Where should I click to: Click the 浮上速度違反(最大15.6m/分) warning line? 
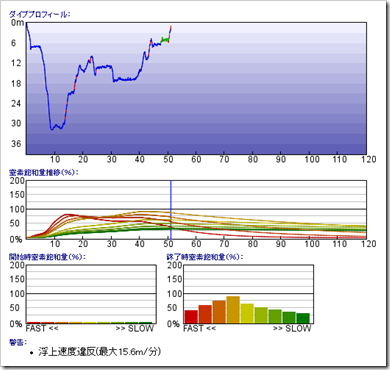pyautogui.click(x=100, y=352)
